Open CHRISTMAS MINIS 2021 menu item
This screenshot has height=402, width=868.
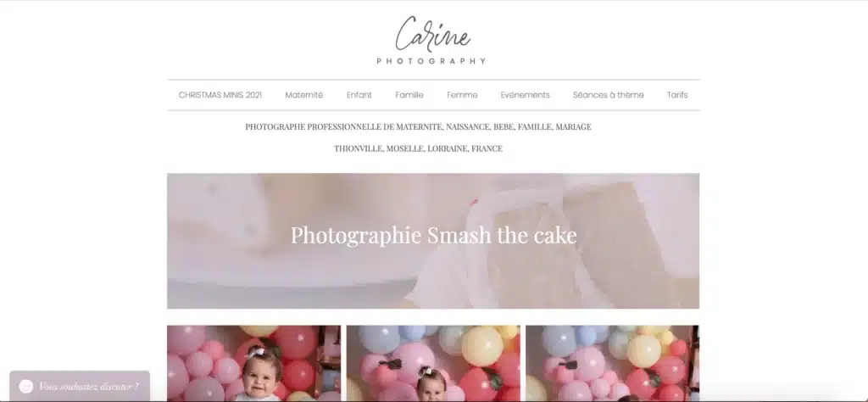point(220,95)
